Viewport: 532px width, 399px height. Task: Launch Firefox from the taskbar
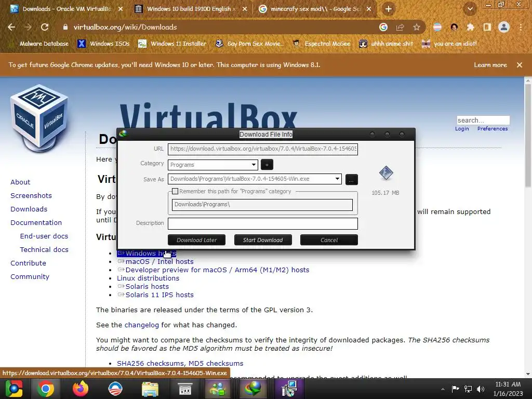pos(81,389)
